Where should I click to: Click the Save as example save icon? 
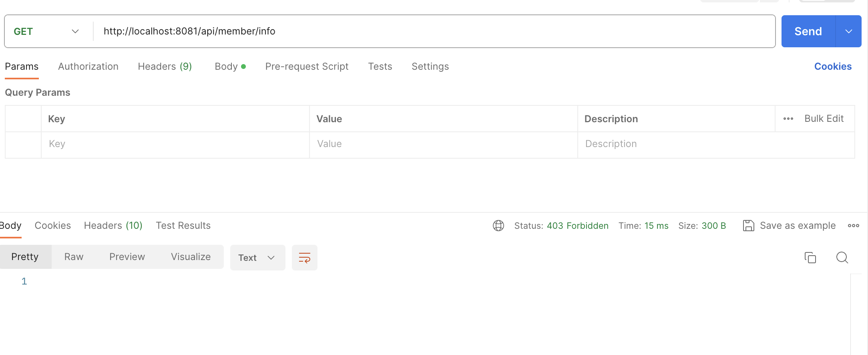pyautogui.click(x=748, y=226)
